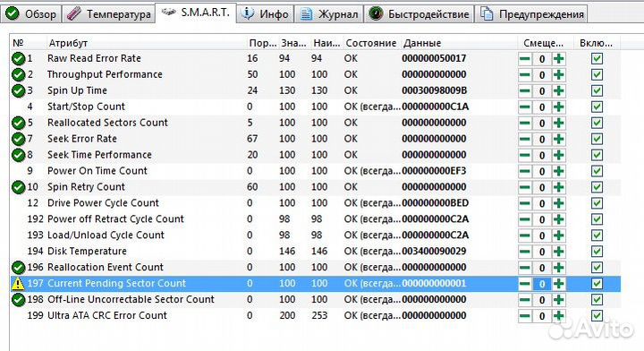Click green check icon of Throughput Performance
The height and width of the screenshot is (351, 644).
coord(18,75)
